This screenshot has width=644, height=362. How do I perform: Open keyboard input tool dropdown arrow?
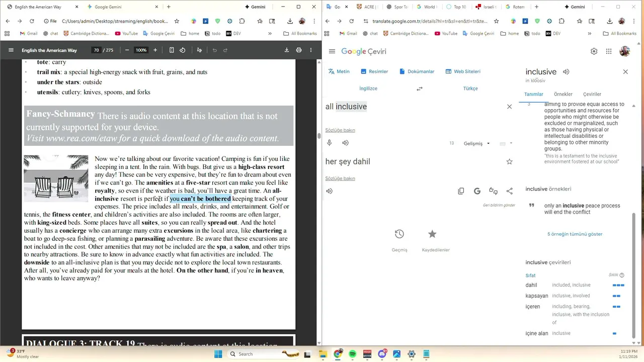click(x=511, y=143)
